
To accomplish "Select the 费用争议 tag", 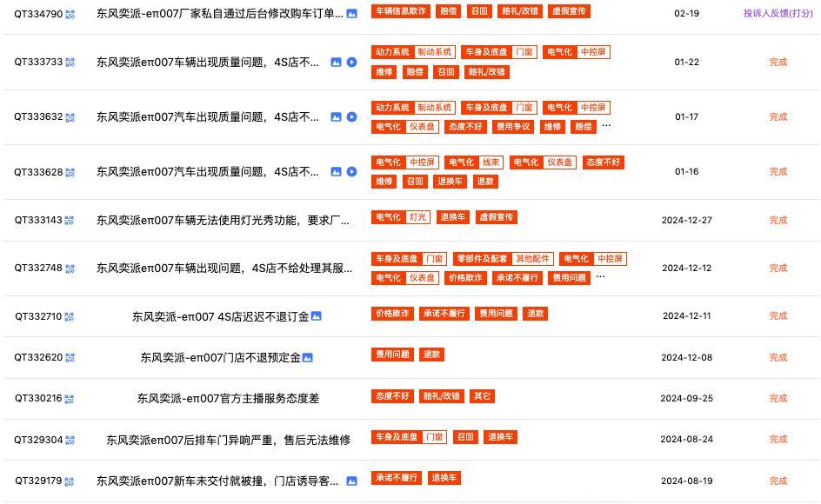I will (513, 127).
